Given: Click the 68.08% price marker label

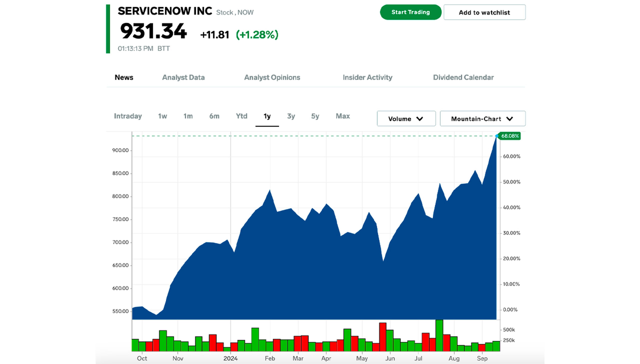Looking at the screenshot, I should 510,136.
